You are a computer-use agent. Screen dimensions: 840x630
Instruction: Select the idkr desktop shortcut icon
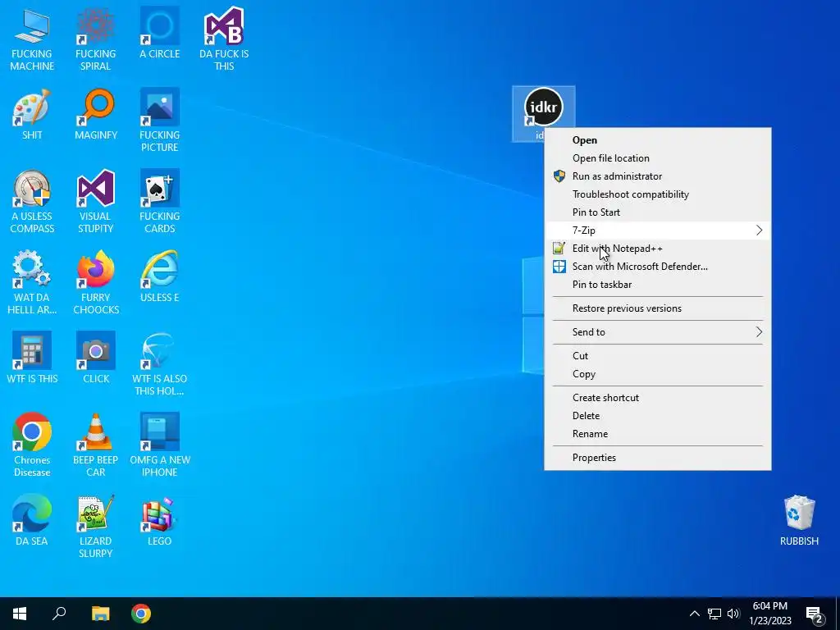coord(543,107)
